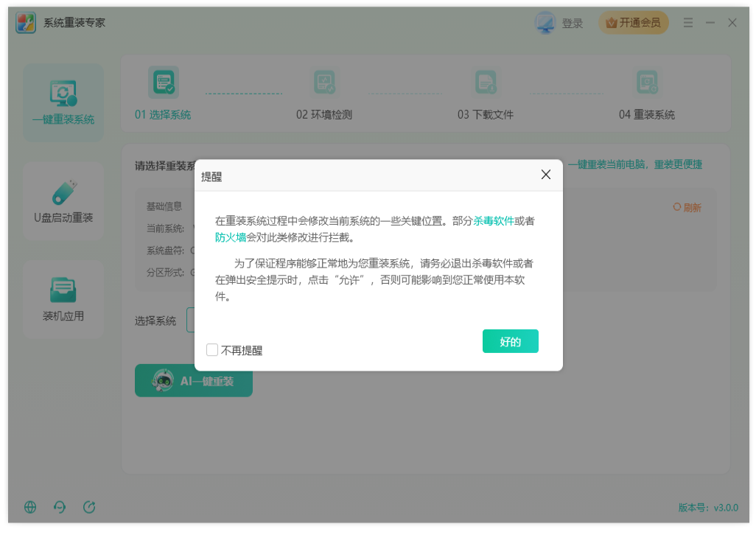Click the 开通会员 membership button

(633, 23)
